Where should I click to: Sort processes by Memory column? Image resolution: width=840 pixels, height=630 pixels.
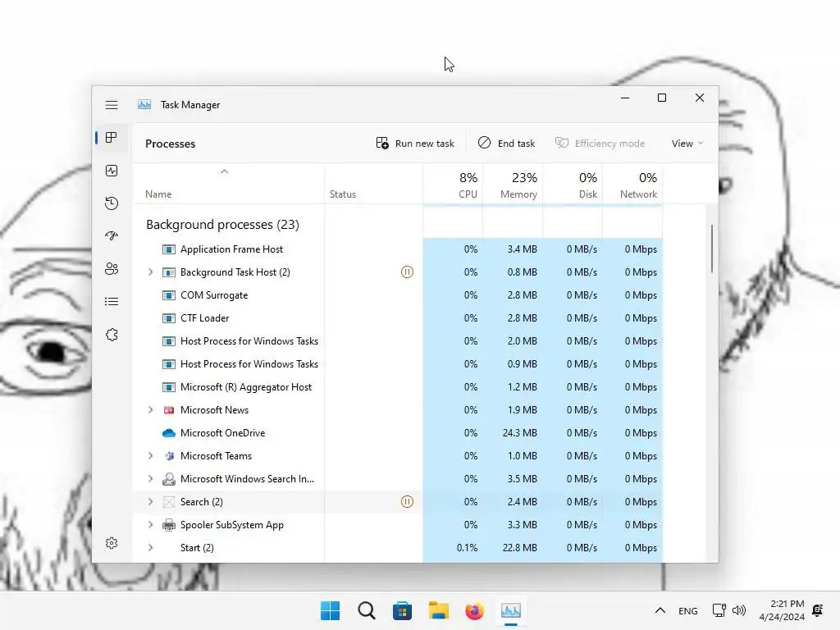coord(513,184)
